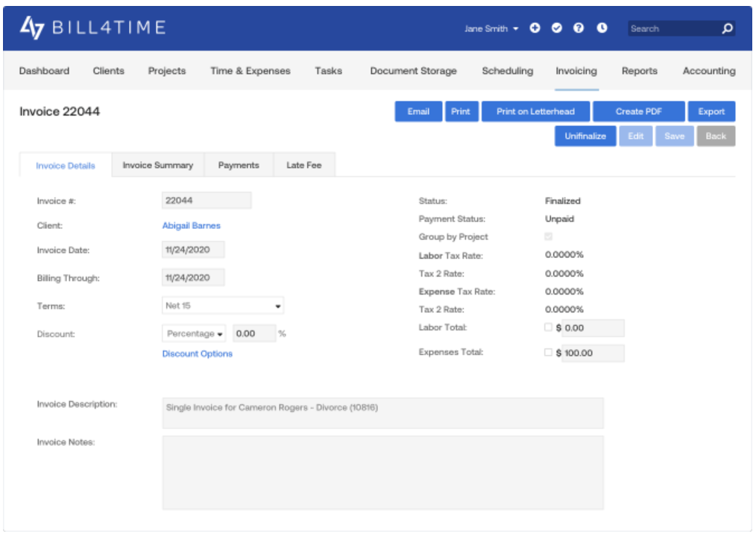This screenshot has height=537, width=756.
Task: Click the Back button
Action: click(x=716, y=136)
